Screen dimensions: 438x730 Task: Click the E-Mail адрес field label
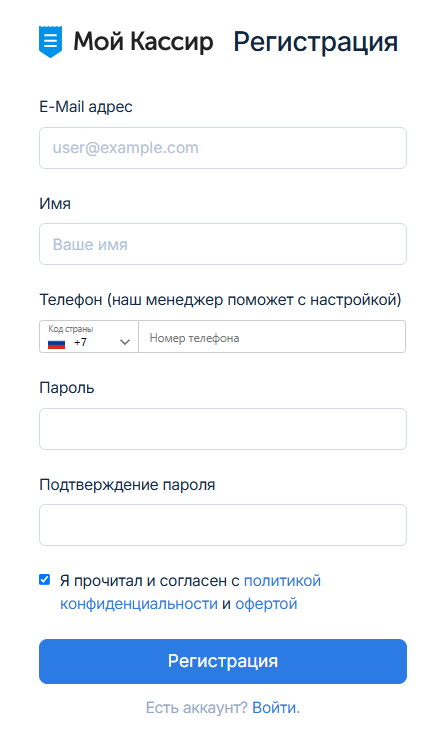tap(86, 107)
